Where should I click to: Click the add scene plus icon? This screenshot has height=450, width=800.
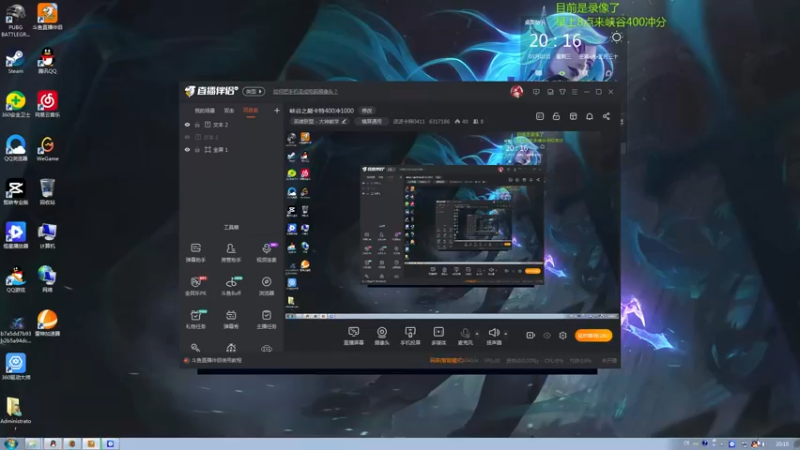tap(277, 110)
